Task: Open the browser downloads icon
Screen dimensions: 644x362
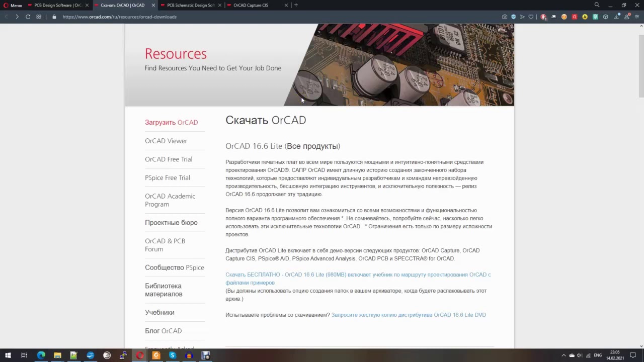Action: click(x=617, y=17)
